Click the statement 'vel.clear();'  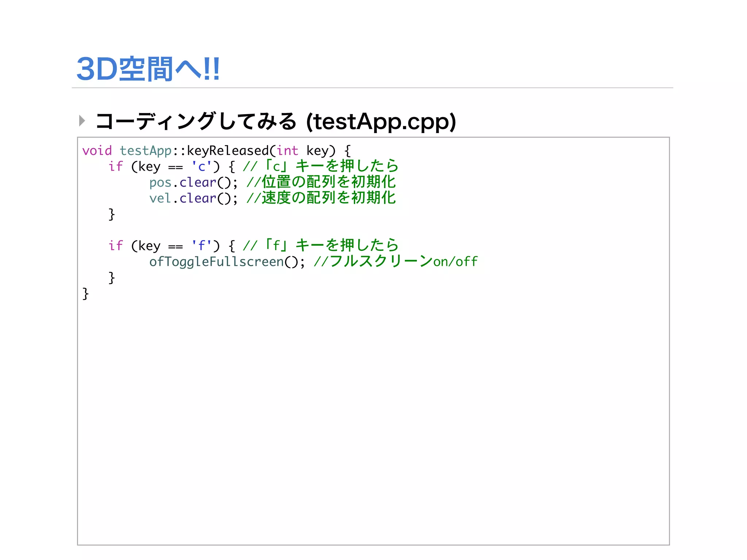coord(193,198)
